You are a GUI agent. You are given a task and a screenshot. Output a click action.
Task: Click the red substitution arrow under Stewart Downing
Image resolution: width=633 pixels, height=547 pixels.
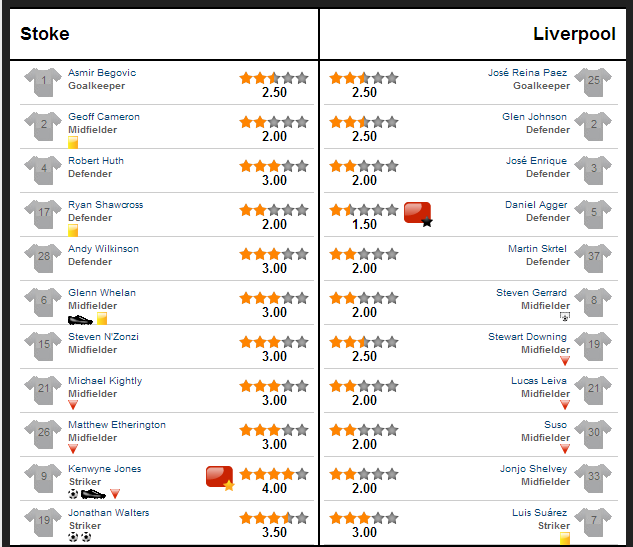point(565,360)
